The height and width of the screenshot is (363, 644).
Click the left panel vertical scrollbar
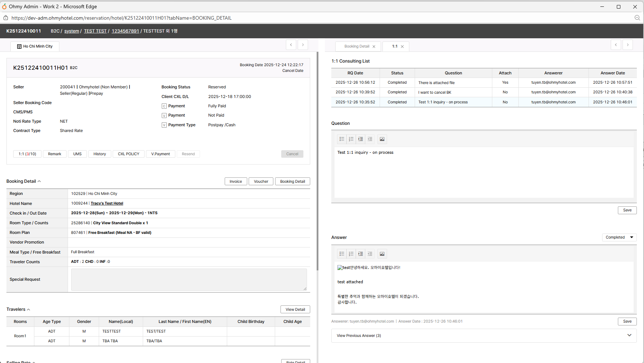coord(317,161)
